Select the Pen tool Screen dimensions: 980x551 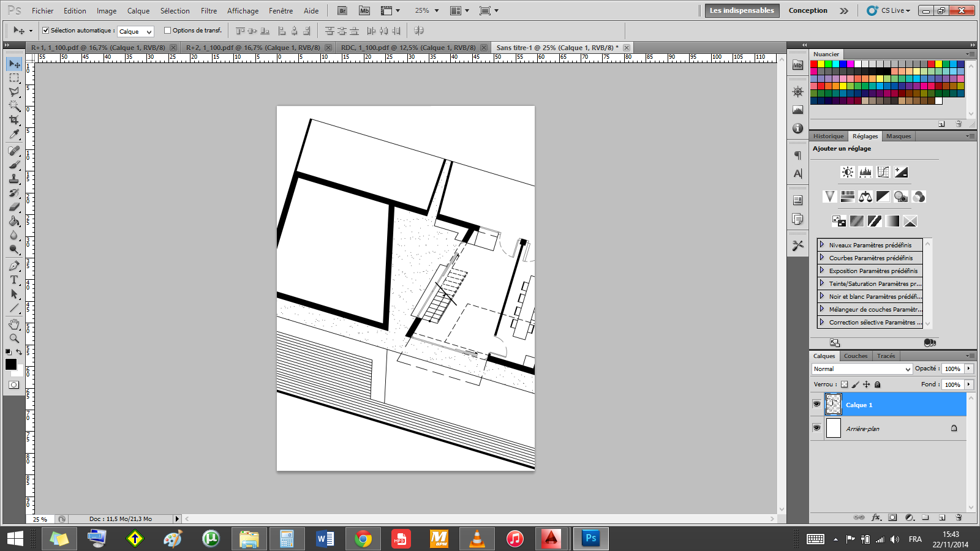(x=14, y=266)
